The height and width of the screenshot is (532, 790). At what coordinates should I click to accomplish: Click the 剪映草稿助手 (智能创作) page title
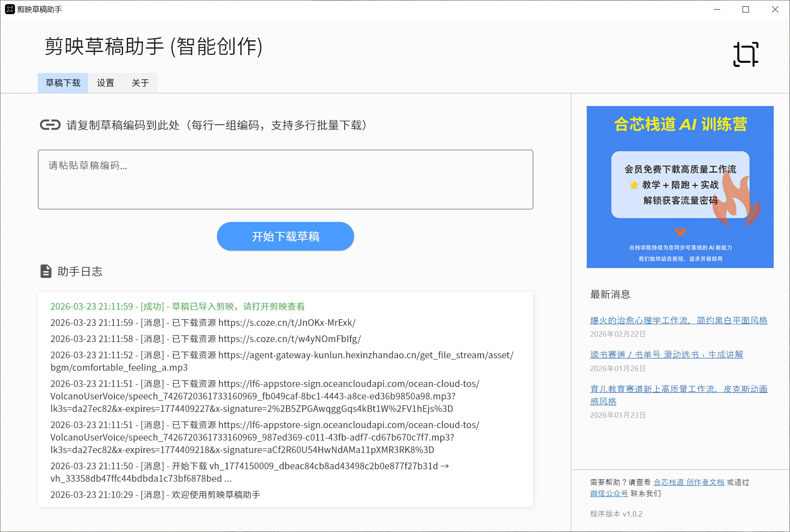point(153,46)
